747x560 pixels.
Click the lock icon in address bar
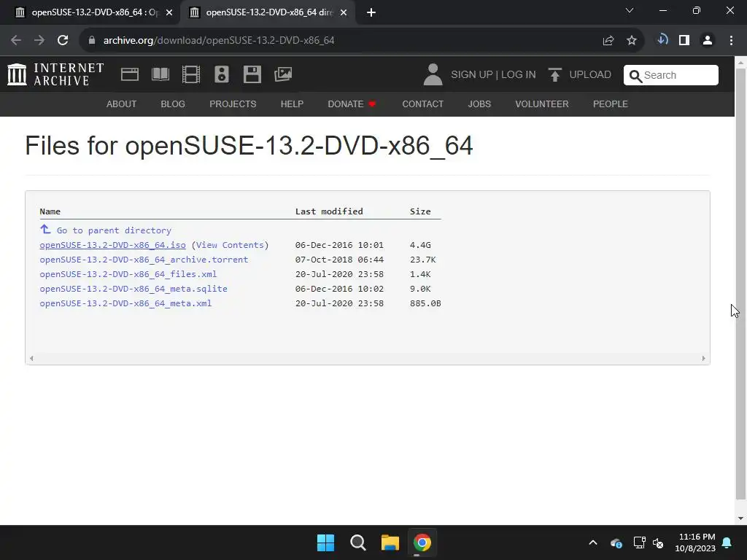tap(92, 41)
